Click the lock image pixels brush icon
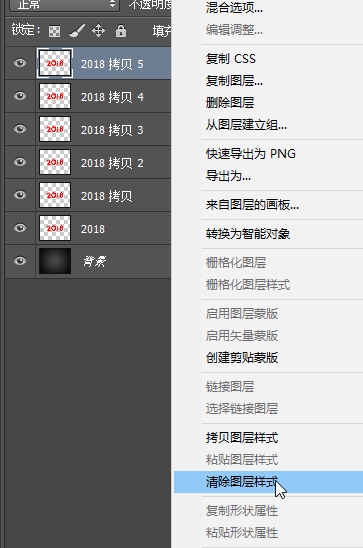 point(77,31)
